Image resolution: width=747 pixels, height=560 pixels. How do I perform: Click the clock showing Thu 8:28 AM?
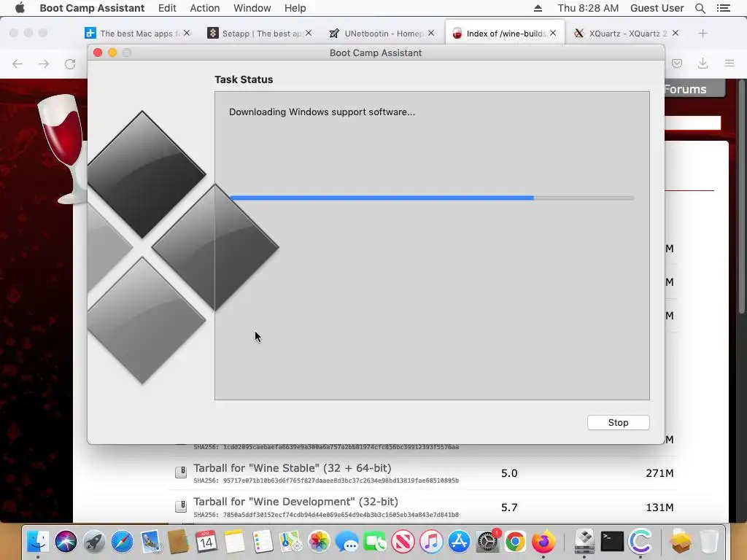click(588, 8)
